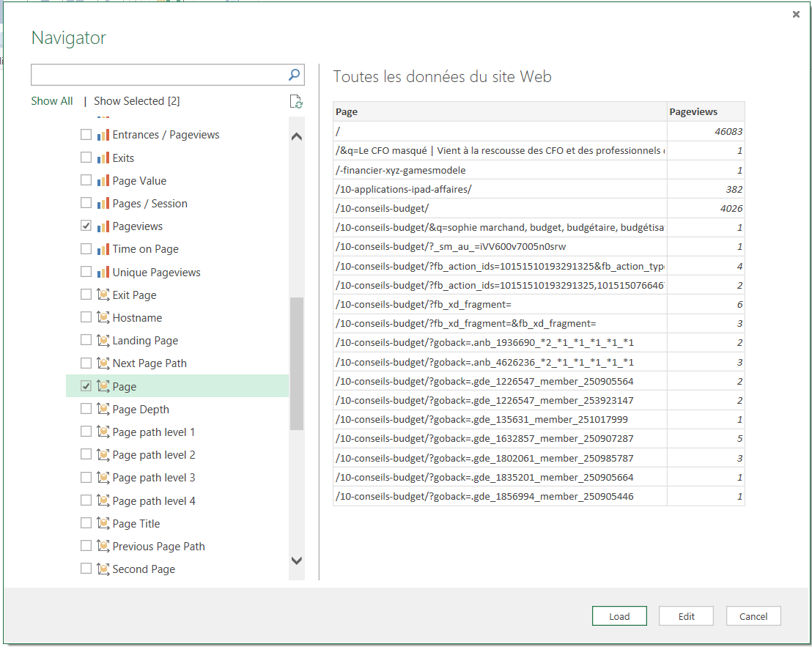Click the Page Title dimension icon
812x647 pixels.
click(x=103, y=523)
